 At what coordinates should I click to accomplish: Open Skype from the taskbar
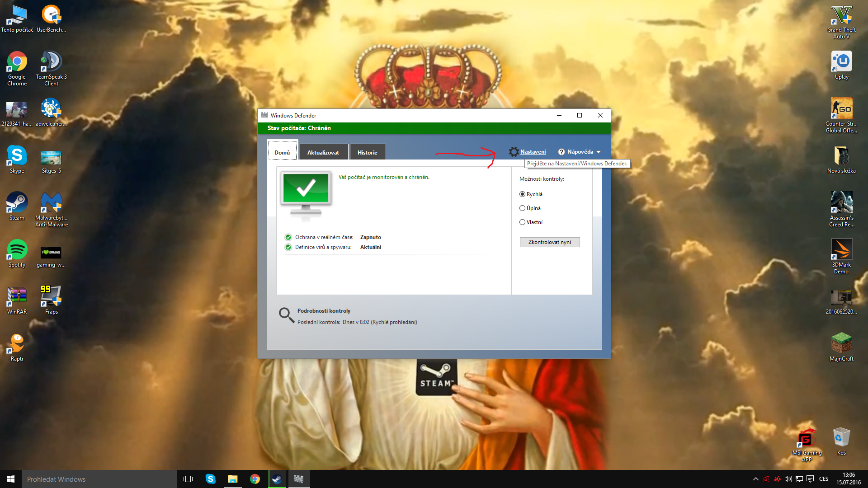pos(210,479)
